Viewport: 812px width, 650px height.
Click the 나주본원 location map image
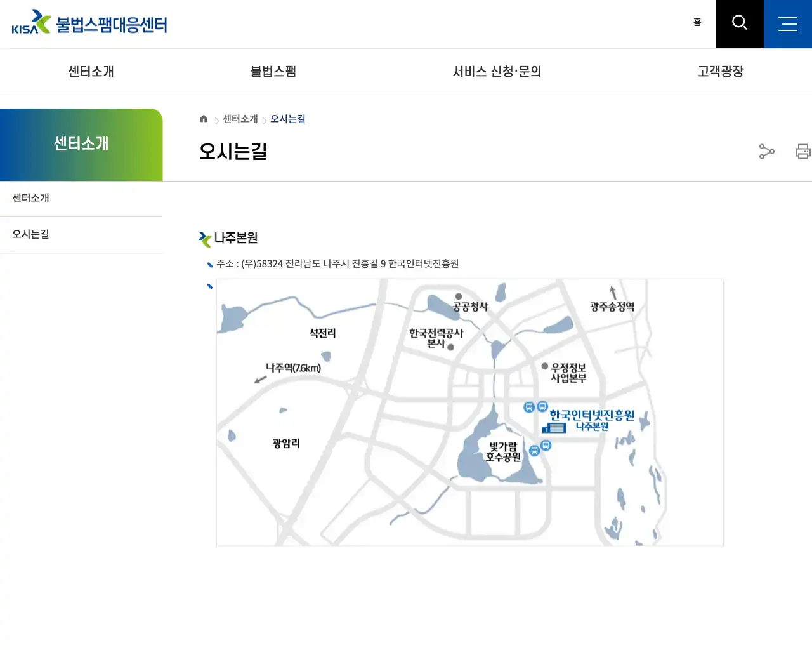coord(469,411)
